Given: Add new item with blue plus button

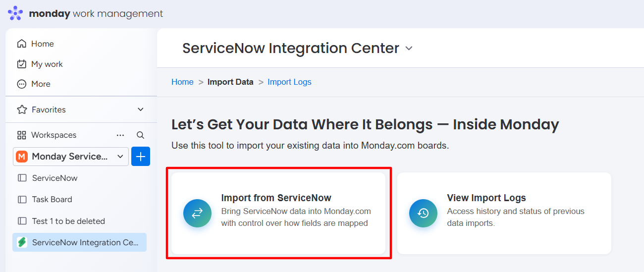Looking at the screenshot, I should 141,157.
